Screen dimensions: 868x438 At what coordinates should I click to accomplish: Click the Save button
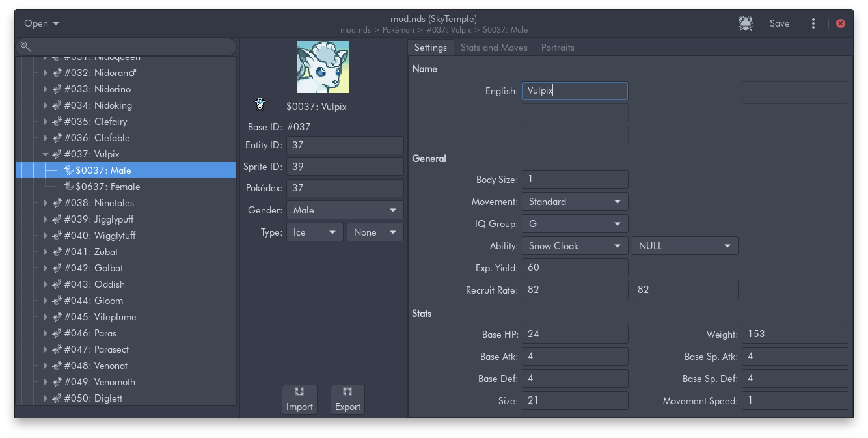(x=780, y=23)
